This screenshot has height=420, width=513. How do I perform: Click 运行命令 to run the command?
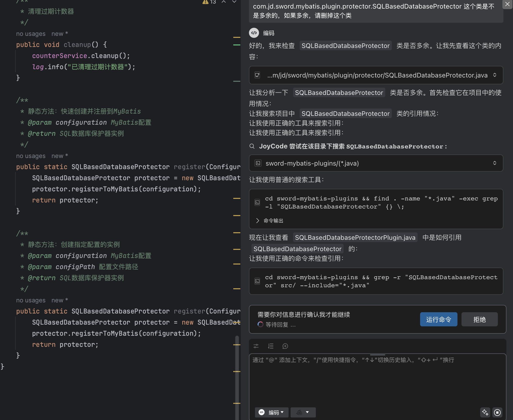point(439,319)
